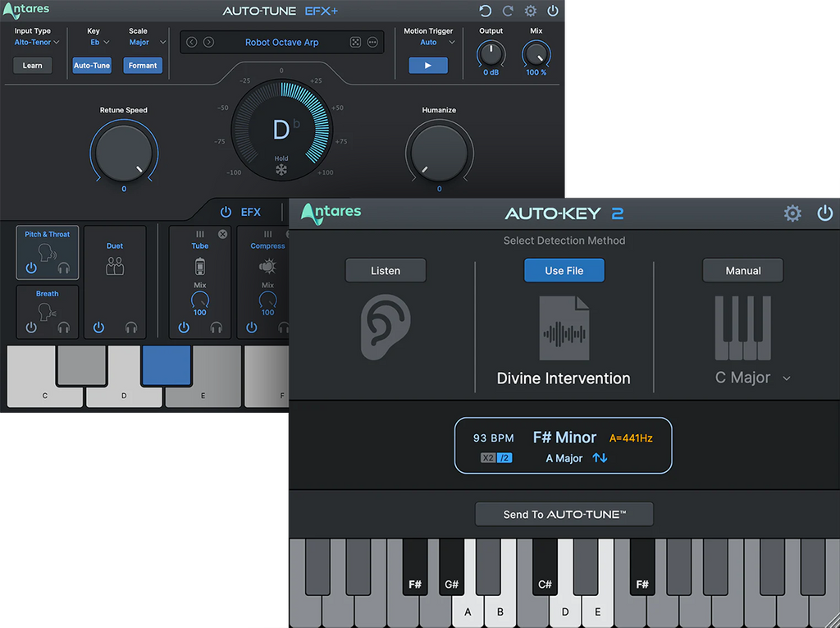840x628 pixels.
Task: Click the A=441Hz tuning reference
Action: coord(631,438)
